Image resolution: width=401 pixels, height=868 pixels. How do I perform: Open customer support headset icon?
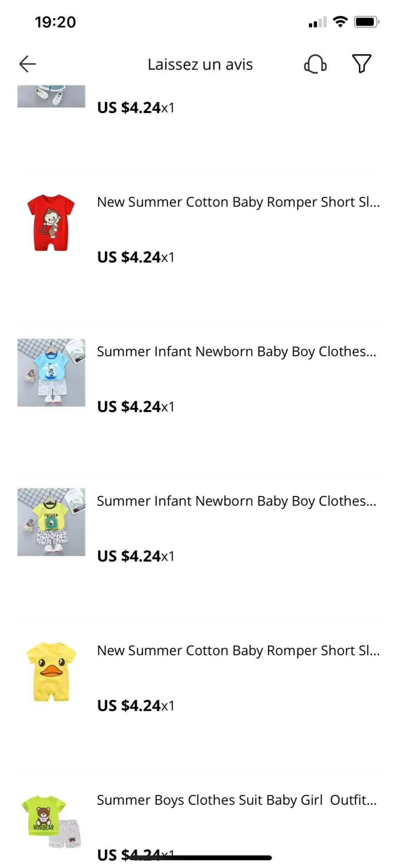pyautogui.click(x=315, y=64)
